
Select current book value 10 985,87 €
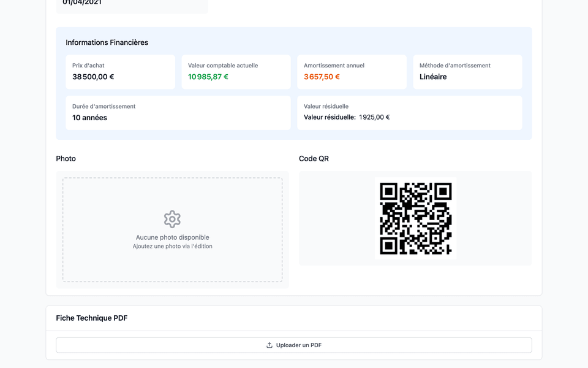[208, 77]
